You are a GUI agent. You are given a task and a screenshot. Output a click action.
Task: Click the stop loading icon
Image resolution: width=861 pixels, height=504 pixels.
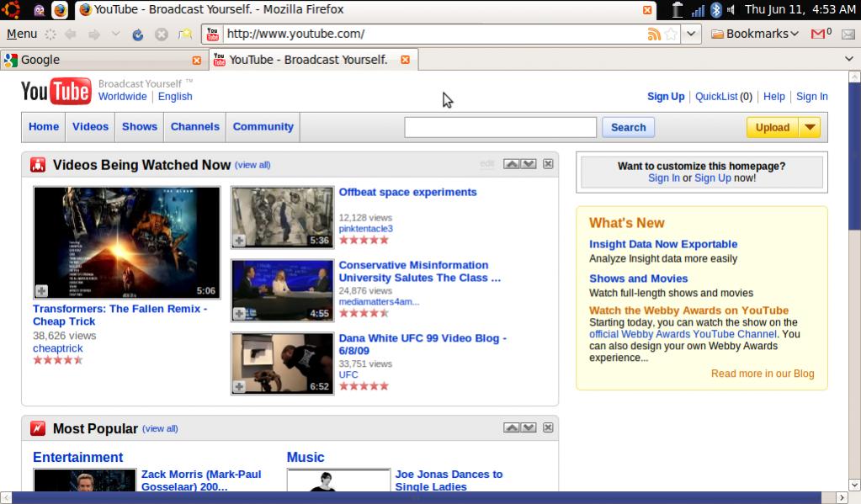pos(161,34)
